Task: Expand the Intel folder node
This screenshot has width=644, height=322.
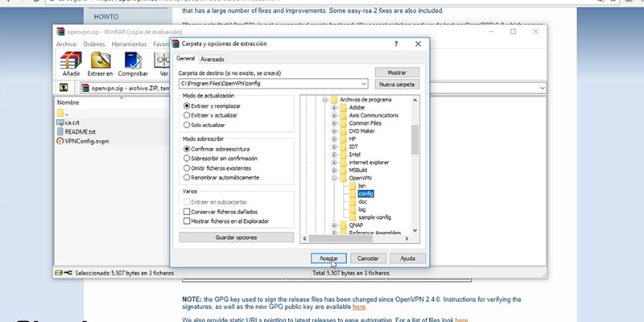Action: pyautogui.click(x=334, y=155)
